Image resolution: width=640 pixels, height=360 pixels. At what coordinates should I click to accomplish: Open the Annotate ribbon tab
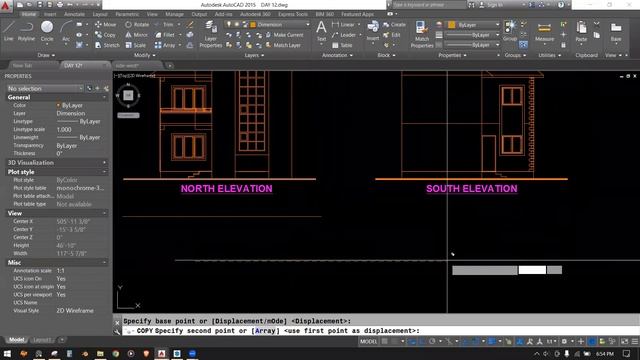(x=74, y=14)
